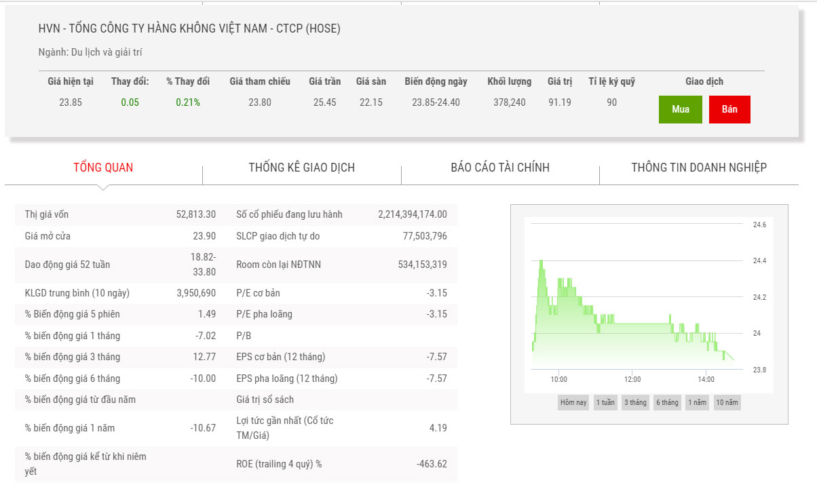Set chart period to 6 tháng
Viewport: 817px width, 504px height.
[x=667, y=402]
